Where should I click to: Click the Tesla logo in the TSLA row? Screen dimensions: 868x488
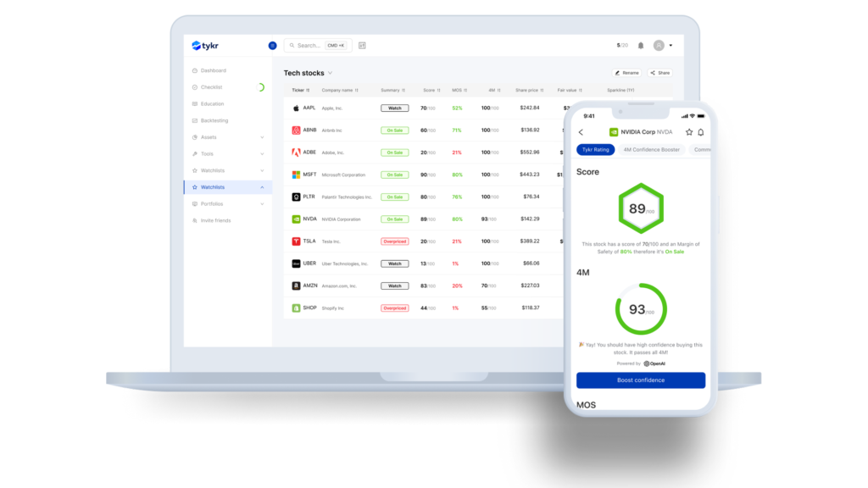coord(296,241)
